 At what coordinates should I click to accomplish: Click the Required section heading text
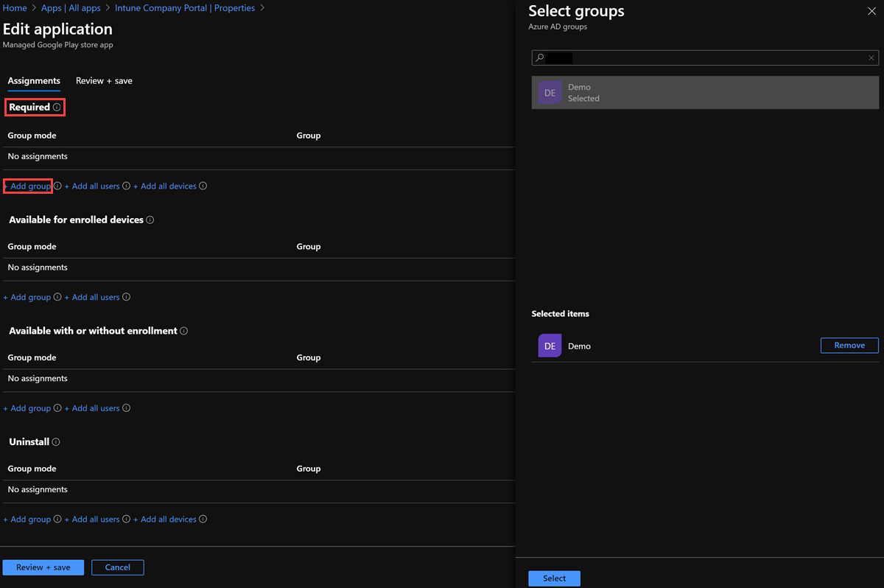click(29, 108)
